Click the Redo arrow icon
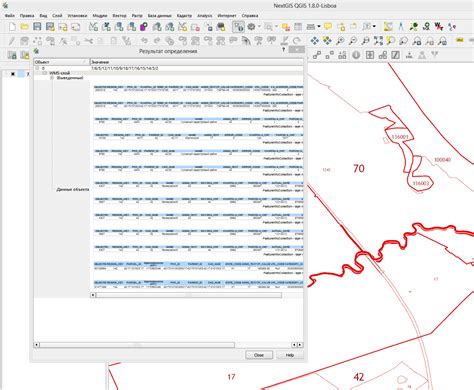The width and height of the screenshot is (474, 390). (x=157, y=41)
